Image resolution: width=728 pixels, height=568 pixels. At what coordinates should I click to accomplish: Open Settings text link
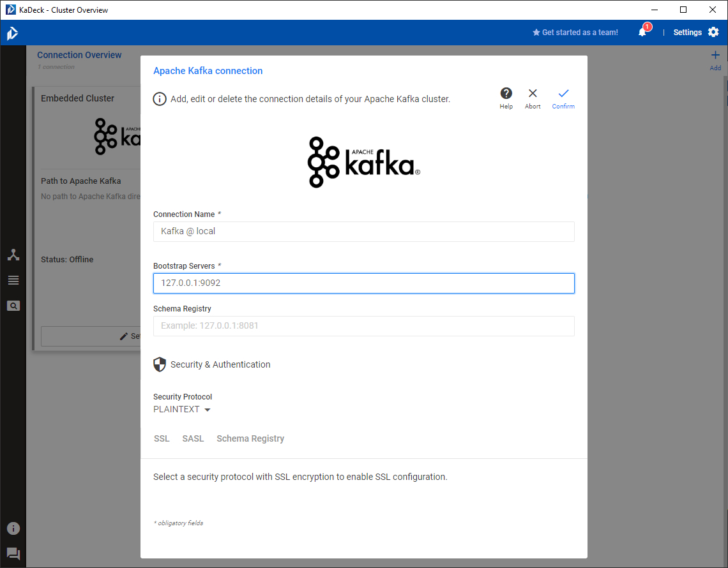click(687, 33)
